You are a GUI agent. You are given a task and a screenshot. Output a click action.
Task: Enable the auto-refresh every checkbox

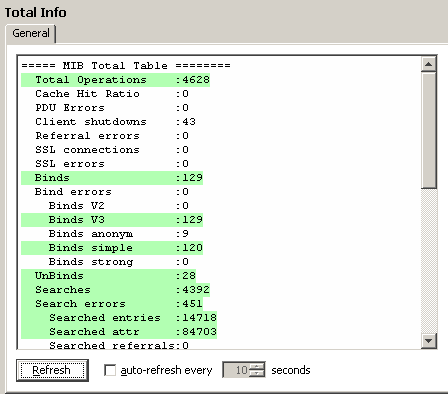[110, 370]
